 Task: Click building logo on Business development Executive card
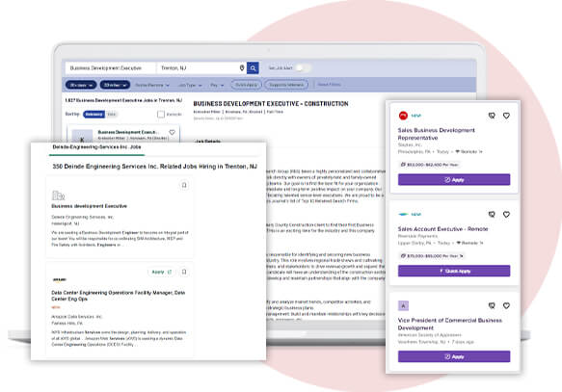pyautogui.click(x=59, y=196)
